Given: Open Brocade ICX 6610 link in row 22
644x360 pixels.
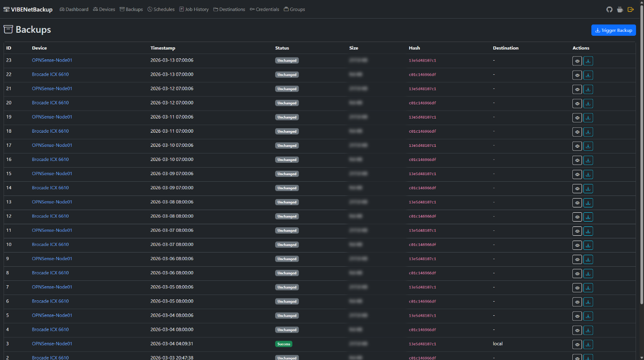Looking at the screenshot, I should click(x=50, y=74).
